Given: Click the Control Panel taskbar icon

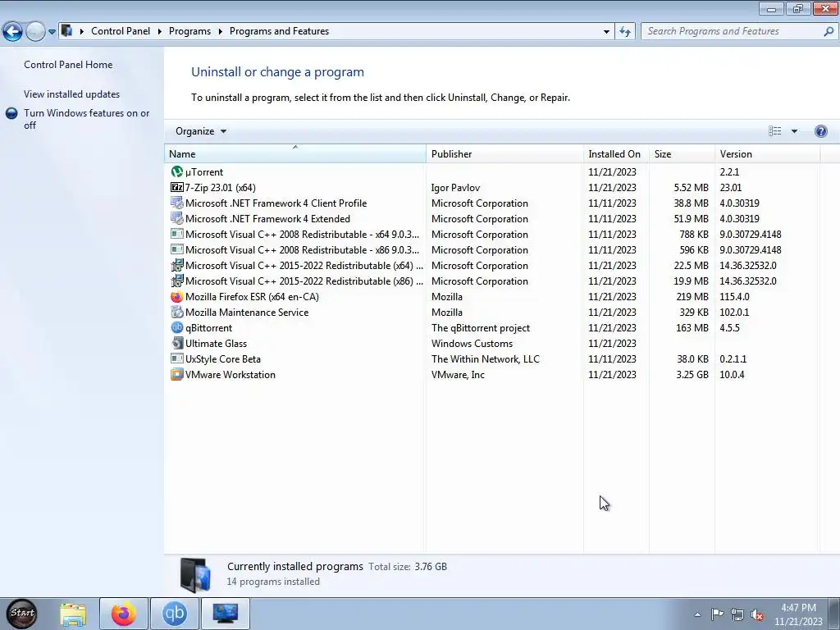Looking at the screenshot, I should [225, 614].
